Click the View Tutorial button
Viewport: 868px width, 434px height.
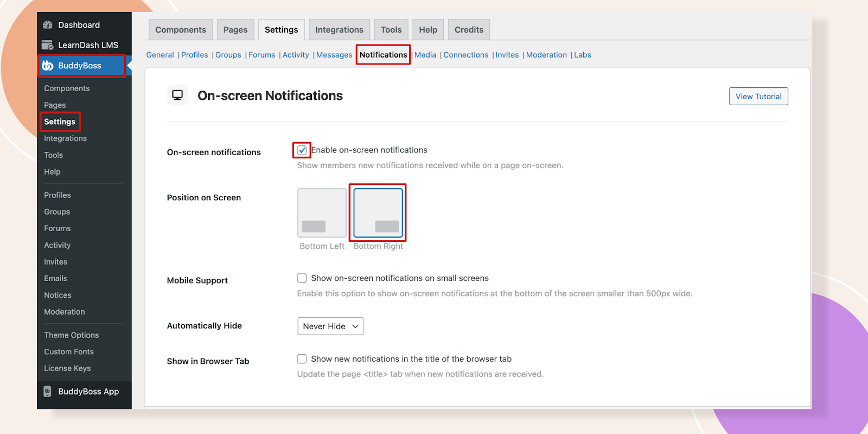[x=758, y=97]
